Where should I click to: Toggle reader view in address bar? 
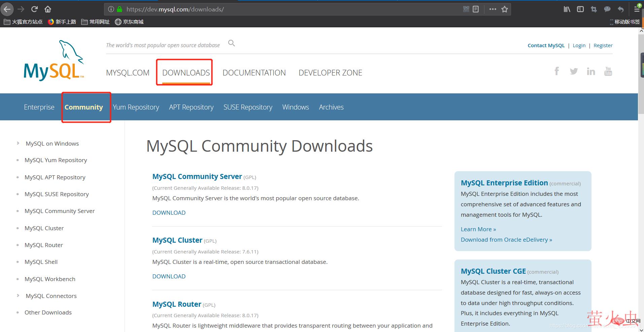click(x=475, y=9)
